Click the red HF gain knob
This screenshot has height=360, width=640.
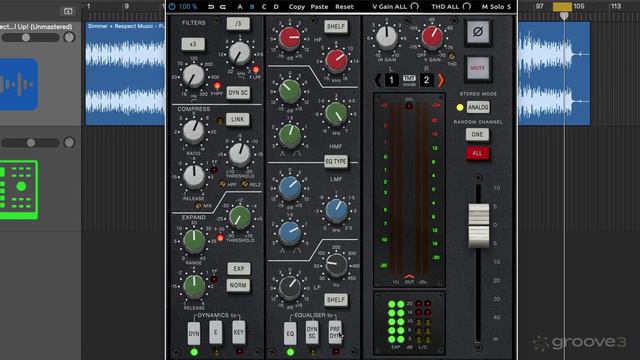coord(289,38)
